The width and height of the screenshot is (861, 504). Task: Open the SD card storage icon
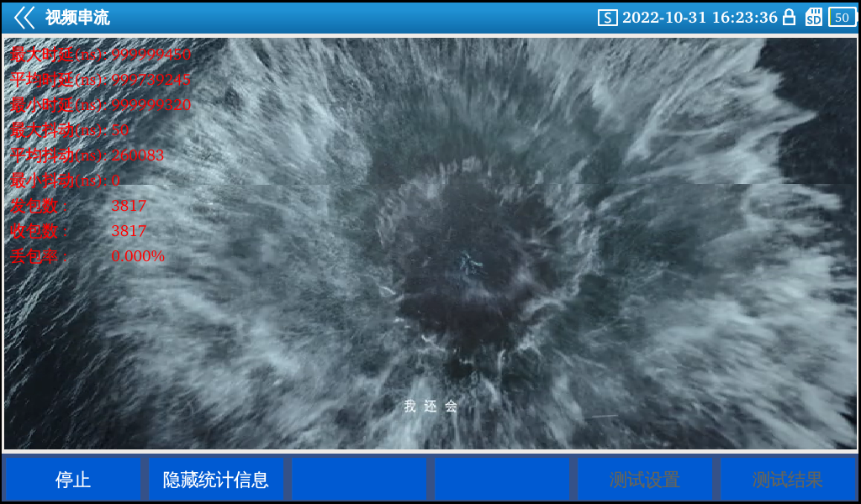813,18
